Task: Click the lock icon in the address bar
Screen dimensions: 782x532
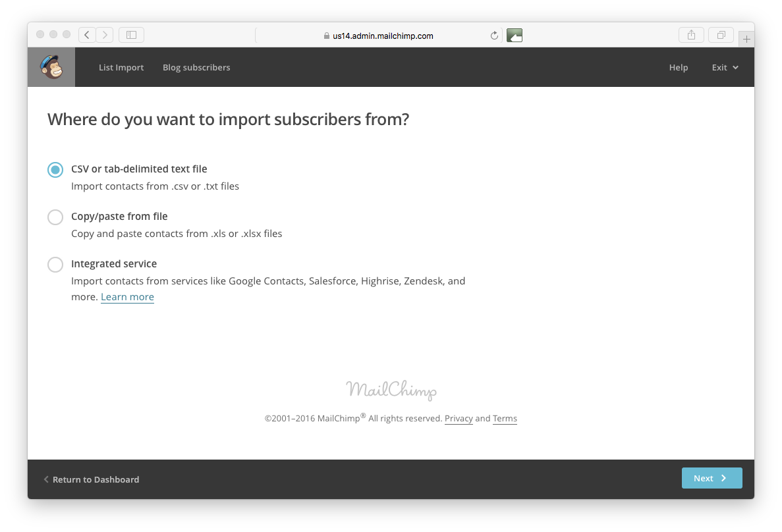Action: (327, 36)
